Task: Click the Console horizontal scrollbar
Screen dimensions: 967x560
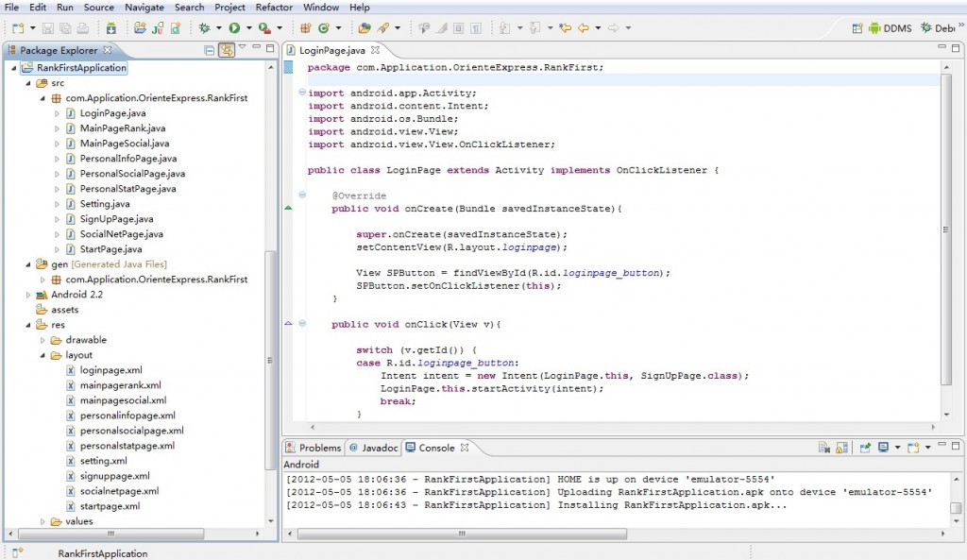Action: 462,534
